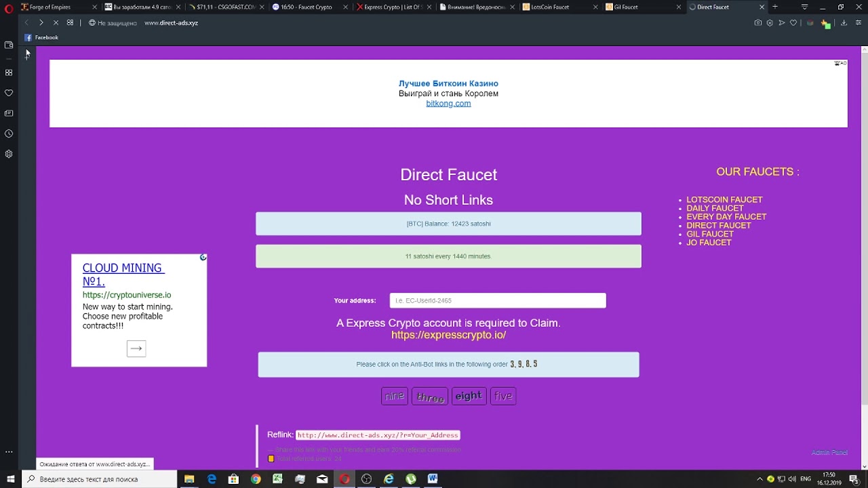868x488 pixels.
Task: Click the 'nine' anti-bot link
Action: 394,396
